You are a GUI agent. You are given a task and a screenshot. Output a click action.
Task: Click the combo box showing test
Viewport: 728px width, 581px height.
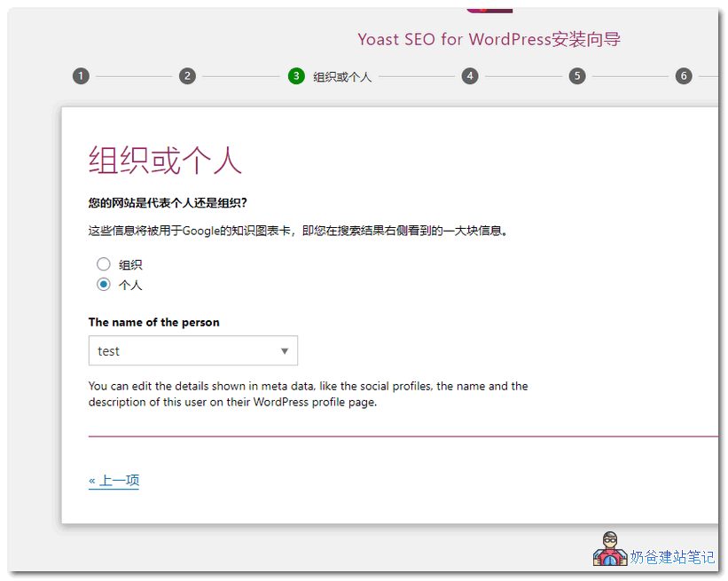192,350
